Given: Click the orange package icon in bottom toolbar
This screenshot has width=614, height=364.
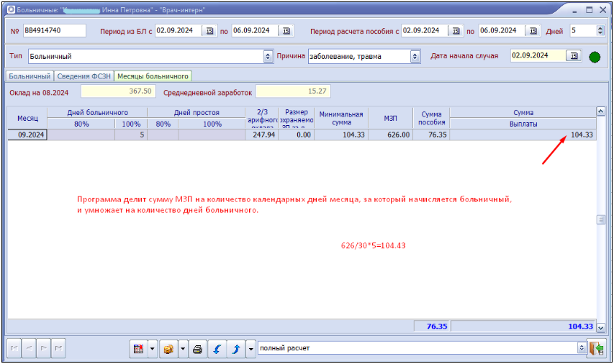Looking at the screenshot, I should pyautogui.click(x=168, y=349).
